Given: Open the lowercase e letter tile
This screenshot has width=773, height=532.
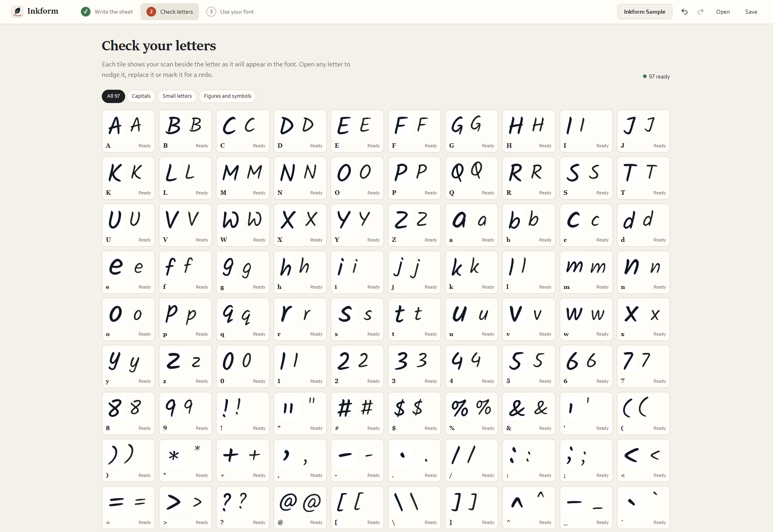Looking at the screenshot, I should point(128,272).
